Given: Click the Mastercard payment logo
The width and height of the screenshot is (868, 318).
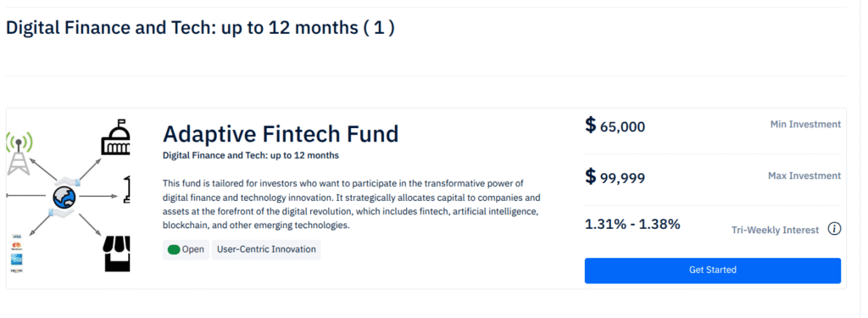Looking at the screenshot, I should [x=16, y=247].
